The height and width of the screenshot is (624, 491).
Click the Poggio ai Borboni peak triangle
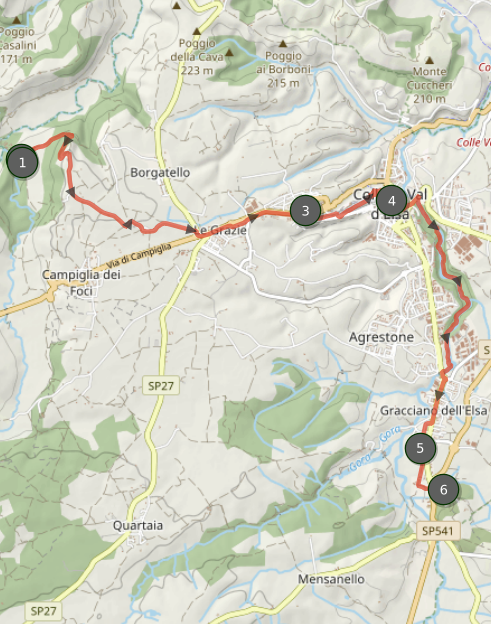283,43
